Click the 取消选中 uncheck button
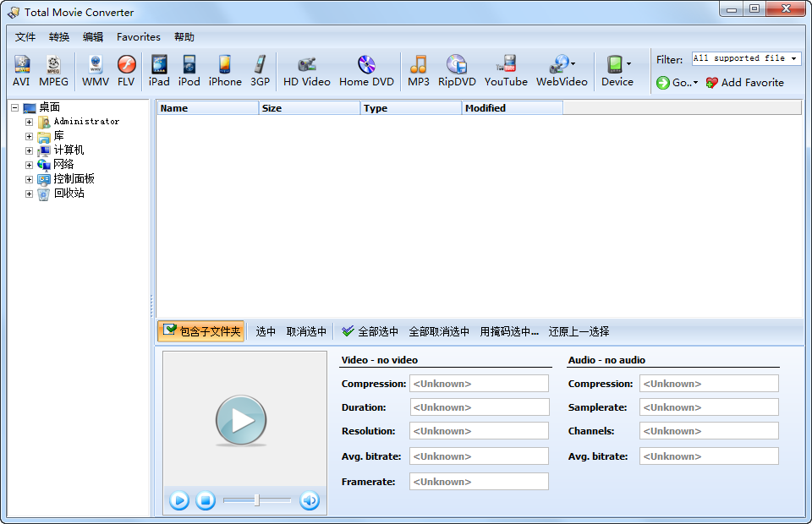Screen dimensions: 812x524 [306, 331]
